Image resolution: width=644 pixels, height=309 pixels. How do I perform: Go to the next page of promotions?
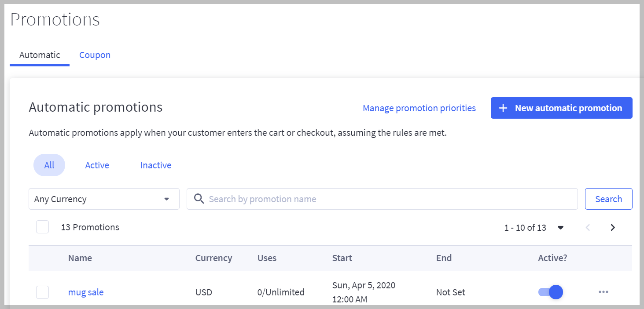pos(612,227)
